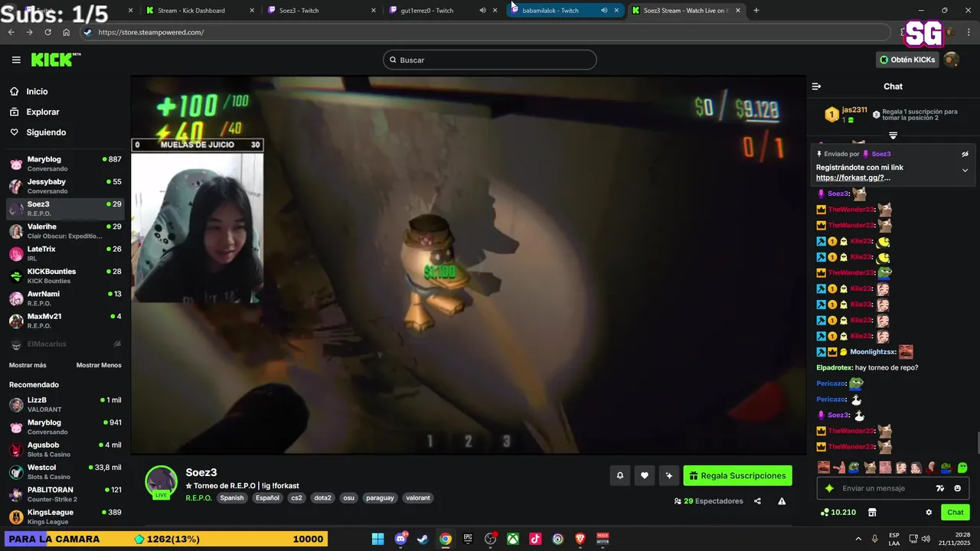Open the 7TV emote menu in the chat box
The height and width of the screenshot is (551, 980).
(x=940, y=488)
